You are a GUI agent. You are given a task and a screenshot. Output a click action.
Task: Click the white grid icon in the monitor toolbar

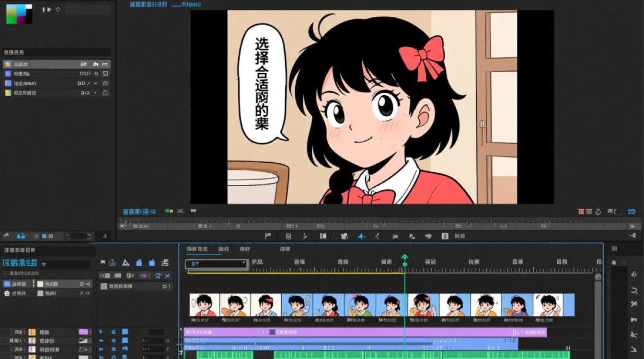point(445,236)
